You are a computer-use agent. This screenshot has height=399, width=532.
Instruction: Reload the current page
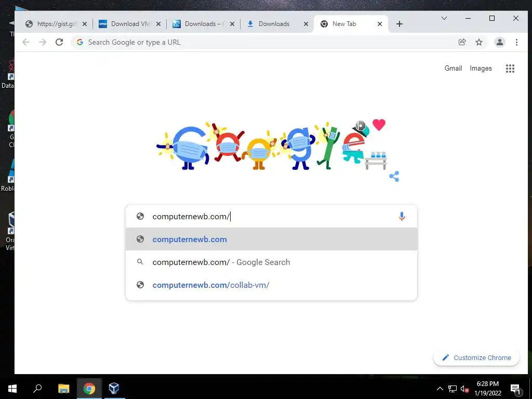[x=59, y=42]
